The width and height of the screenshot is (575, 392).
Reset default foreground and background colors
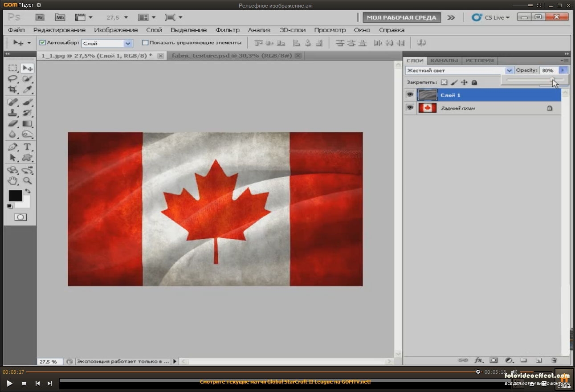pyautogui.click(x=10, y=206)
